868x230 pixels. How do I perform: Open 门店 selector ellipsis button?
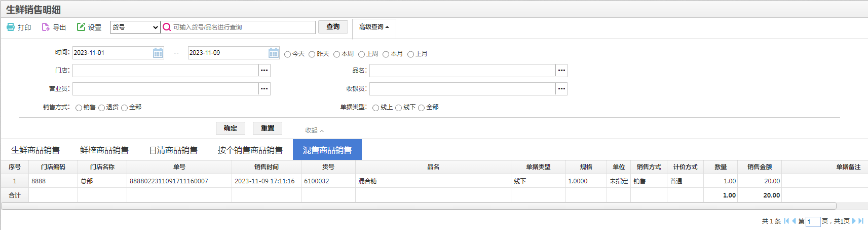[x=265, y=71]
